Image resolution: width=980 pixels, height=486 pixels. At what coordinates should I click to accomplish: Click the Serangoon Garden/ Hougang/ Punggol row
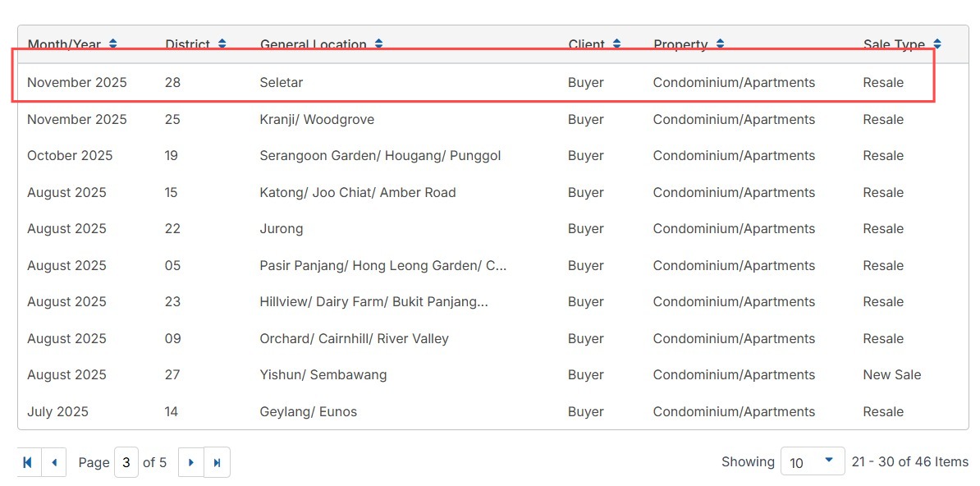point(493,156)
